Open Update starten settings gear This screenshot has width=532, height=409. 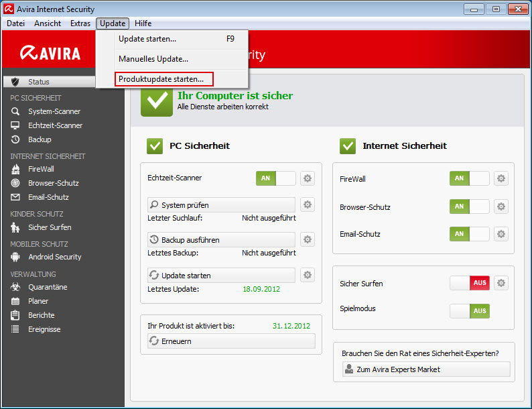point(308,275)
